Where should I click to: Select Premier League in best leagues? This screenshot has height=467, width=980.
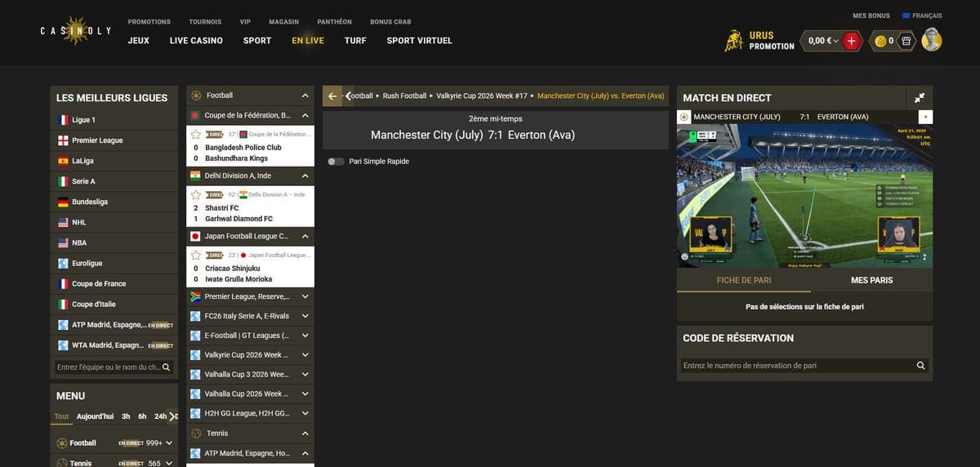pos(114,140)
